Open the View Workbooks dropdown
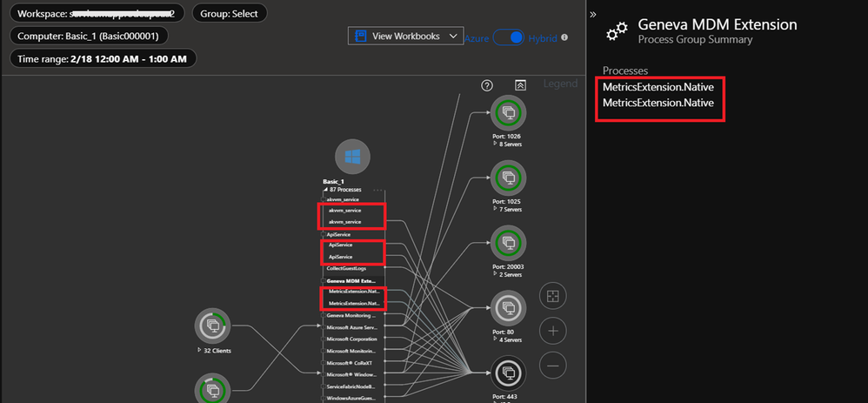Image resolution: width=868 pixels, height=403 pixels. coord(406,36)
